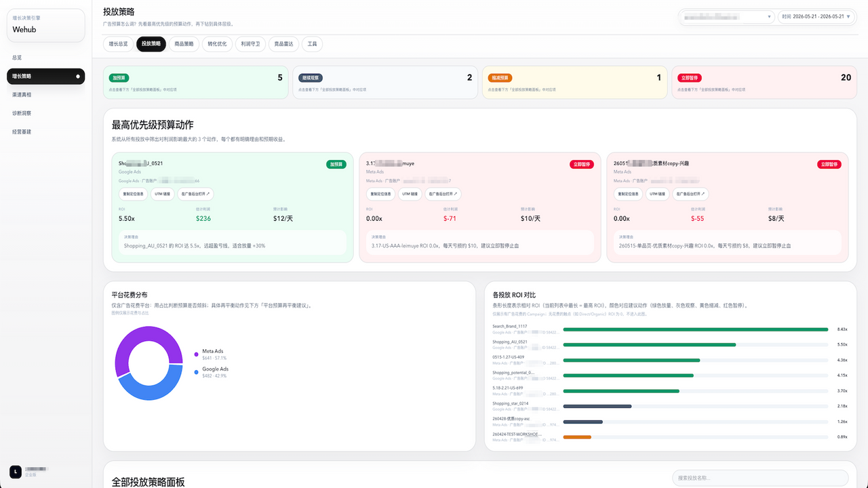The width and height of the screenshot is (868, 488).
Task: Filter by 缩减预算 summary card
Action: pos(574,83)
